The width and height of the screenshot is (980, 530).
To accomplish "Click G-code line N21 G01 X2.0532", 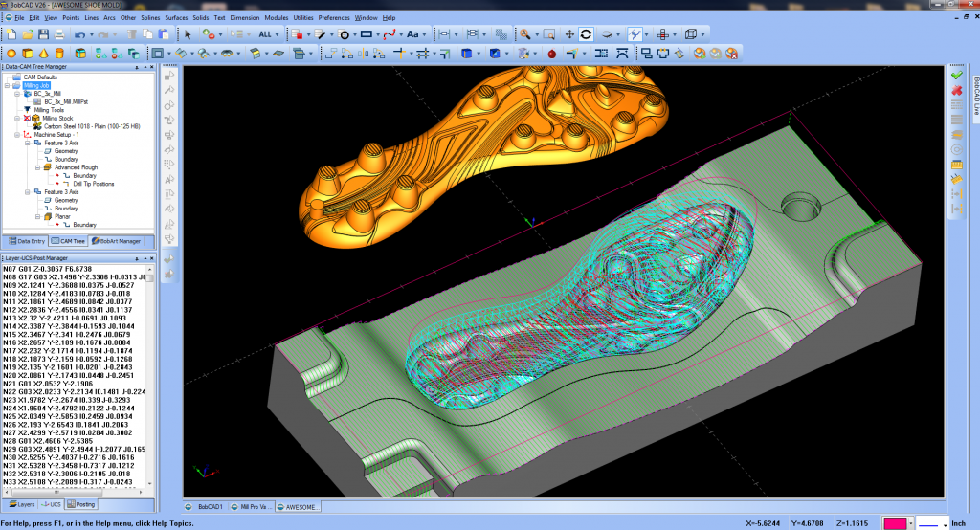I will (48, 384).
